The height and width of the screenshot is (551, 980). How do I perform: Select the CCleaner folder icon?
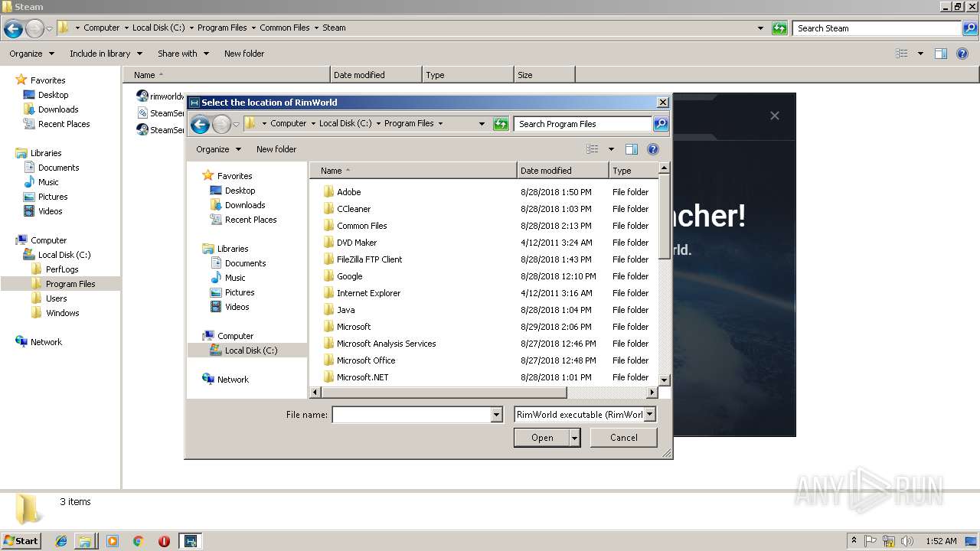328,209
